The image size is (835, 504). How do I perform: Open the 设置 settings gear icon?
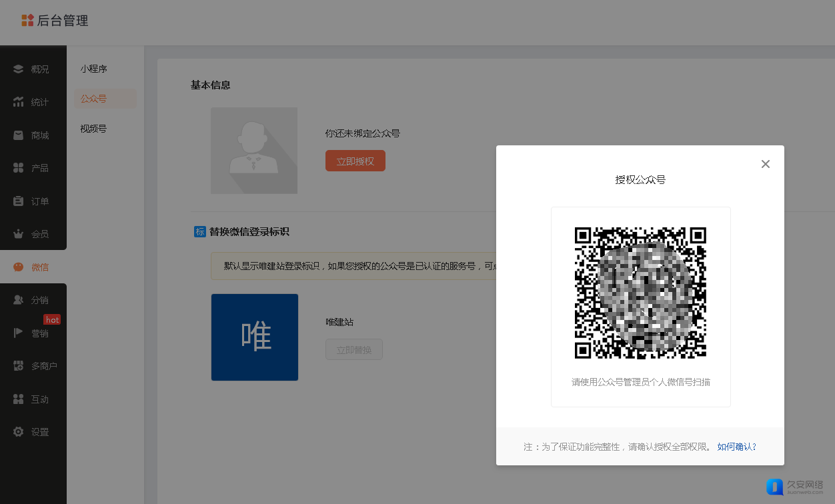click(19, 432)
